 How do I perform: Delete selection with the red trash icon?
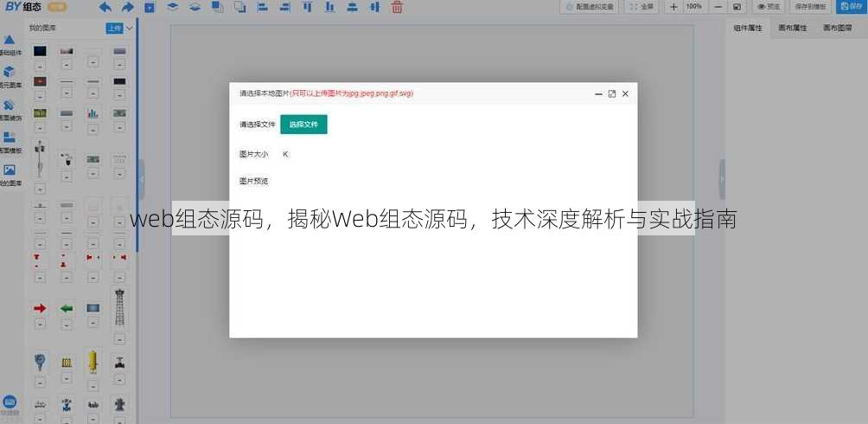point(397,7)
